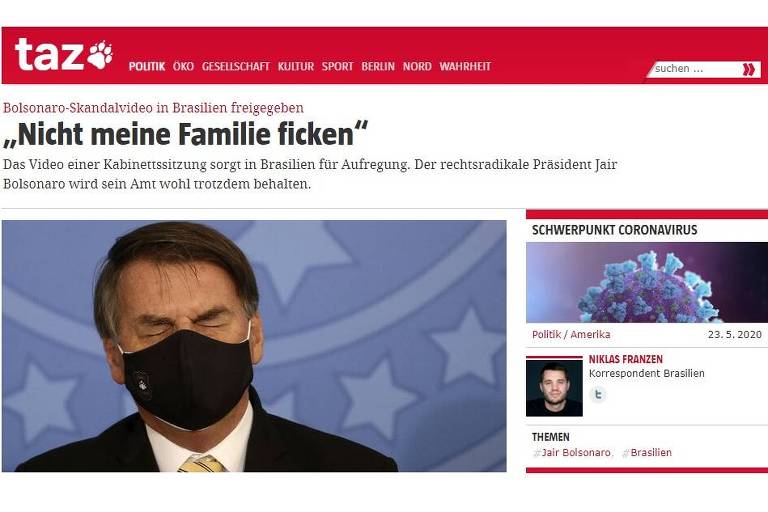Open the #Jair Bolsonaro topic tag
Screen dimensions: 768x512
point(572,453)
